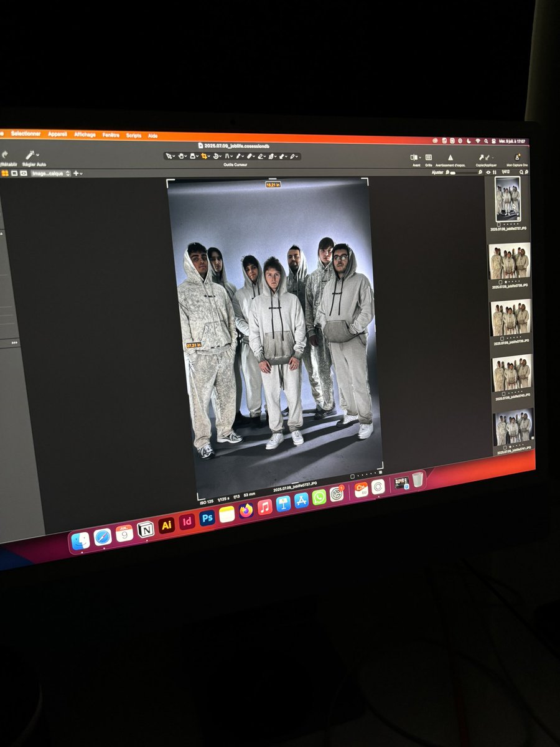Open Mon Capture One account
This screenshot has height=747, width=560.
[x=517, y=158]
